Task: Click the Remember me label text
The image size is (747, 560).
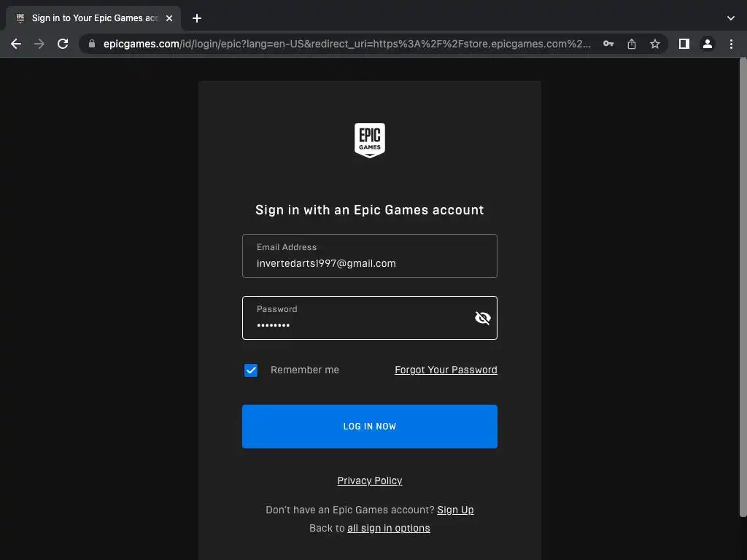Action: 305,370
